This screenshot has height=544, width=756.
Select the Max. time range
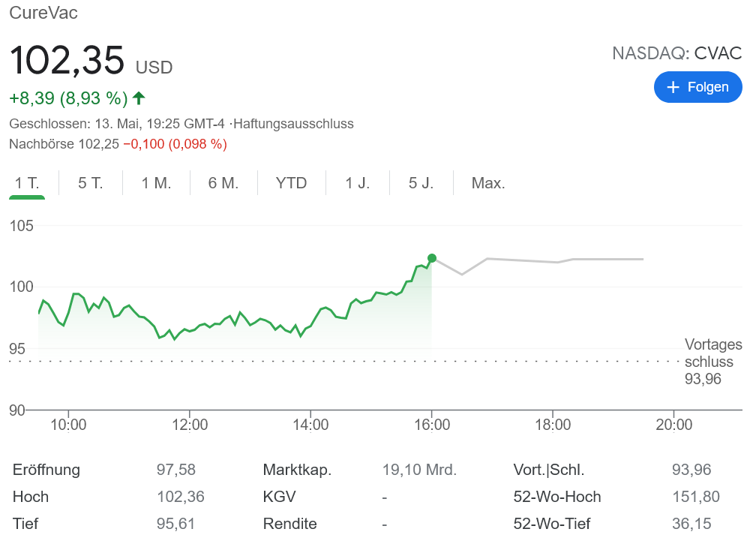click(x=488, y=183)
